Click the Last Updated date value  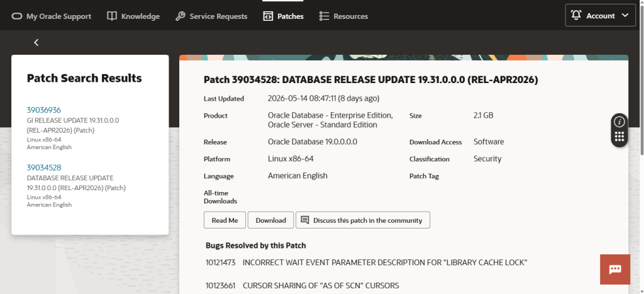tap(324, 98)
